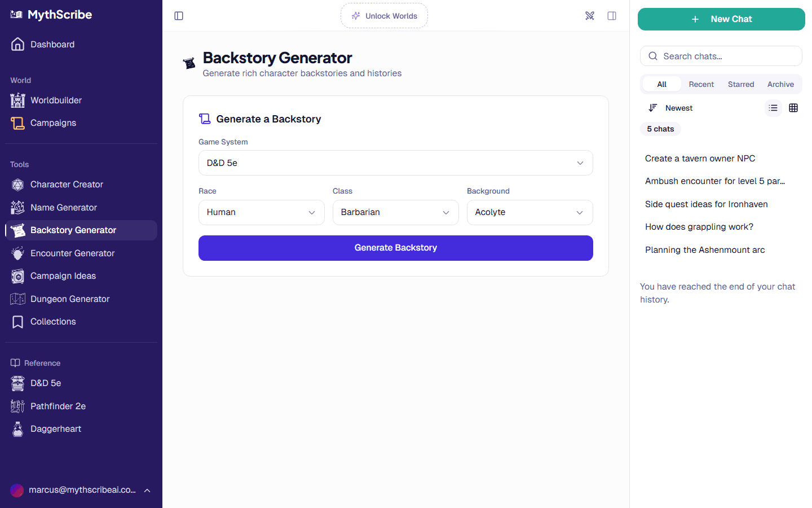The height and width of the screenshot is (508, 812).
Task: Switch chat history to grid view
Action: coord(793,108)
